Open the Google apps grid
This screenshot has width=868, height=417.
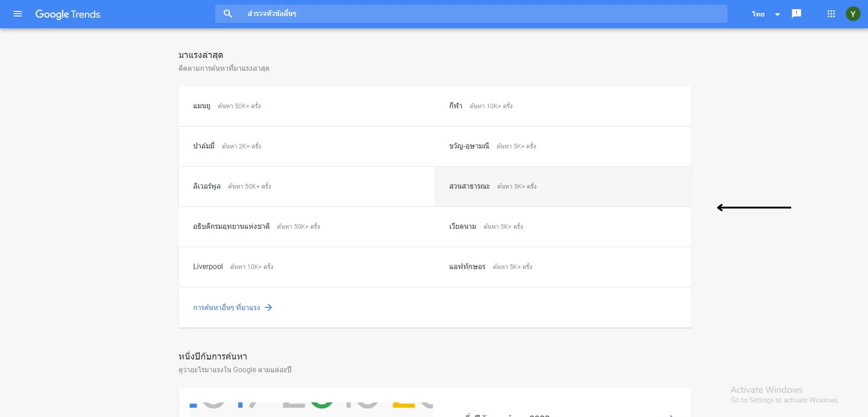(831, 14)
